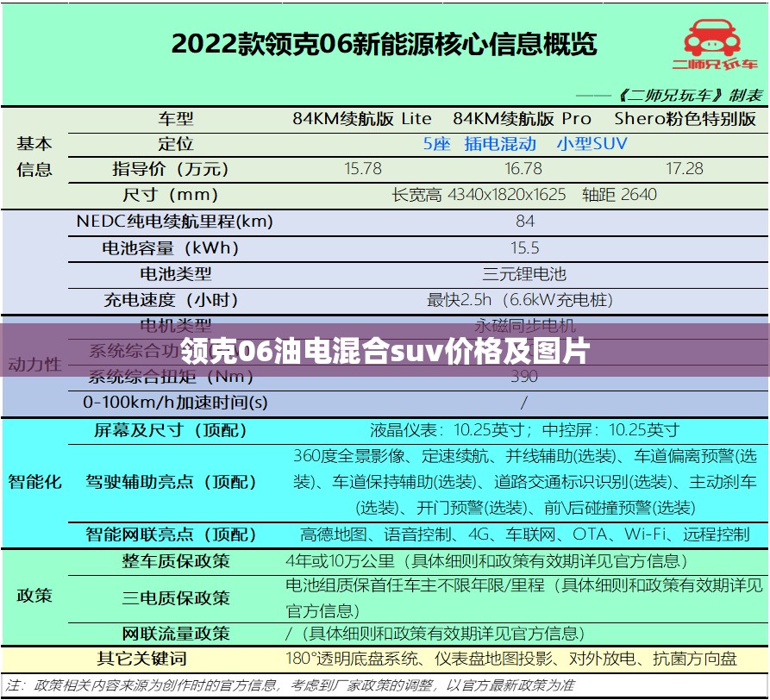Select the 84KM续航版 Lite column header
This screenshot has width=770, height=700.
(362, 119)
